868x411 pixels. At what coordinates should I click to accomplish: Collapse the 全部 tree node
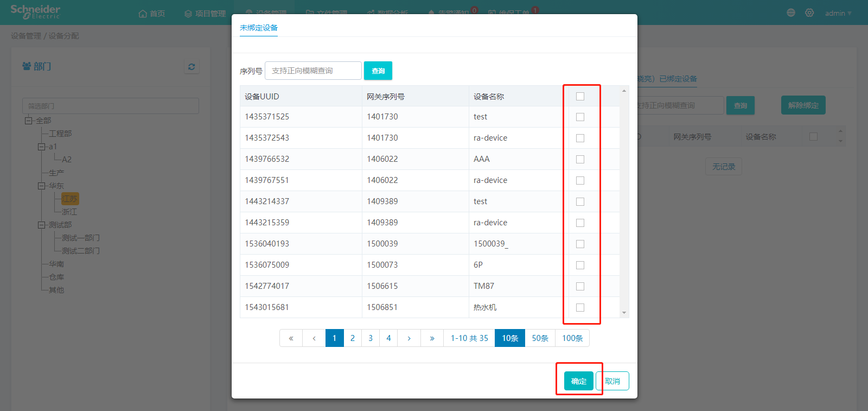(x=28, y=121)
